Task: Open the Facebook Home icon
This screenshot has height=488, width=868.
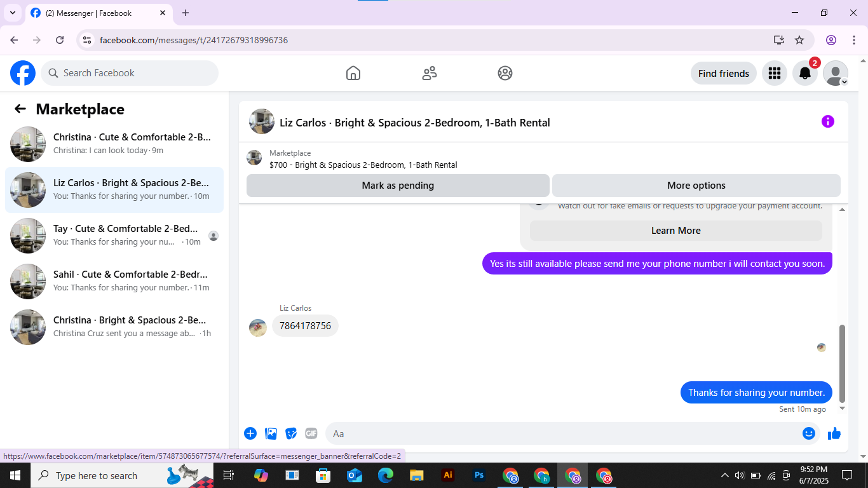Action: pyautogui.click(x=353, y=73)
